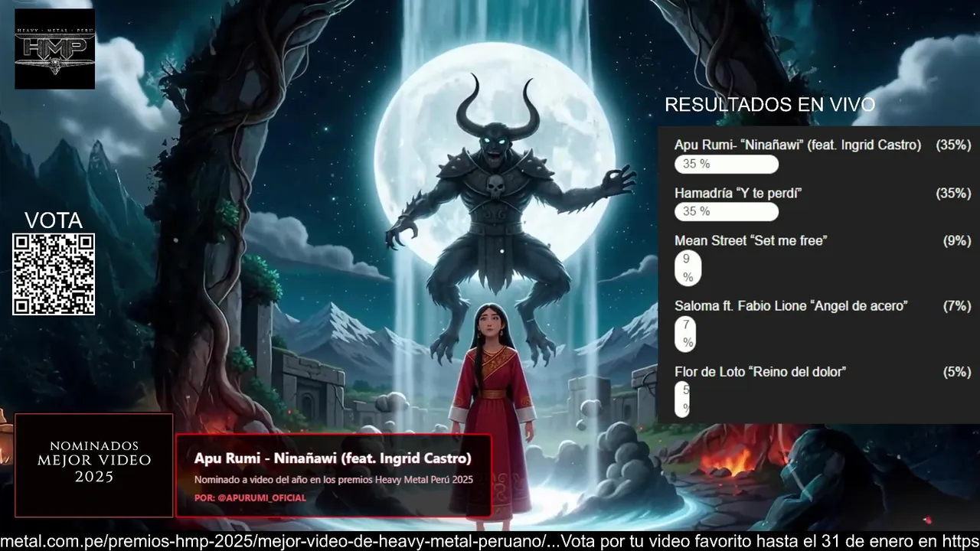Click the Nominado a video del año description
The height and width of the screenshot is (551, 980).
[x=334, y=480]
